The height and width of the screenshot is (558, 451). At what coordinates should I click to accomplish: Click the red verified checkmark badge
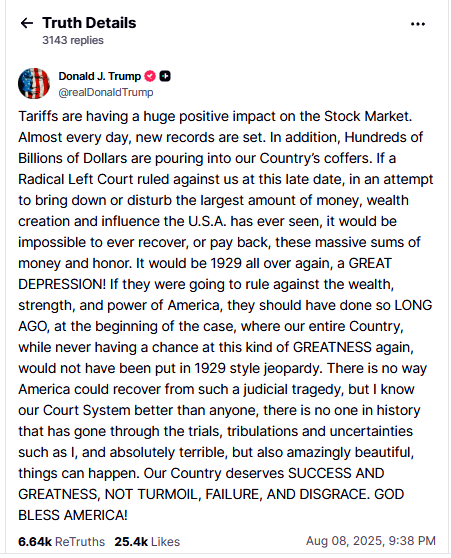[150, 76]
